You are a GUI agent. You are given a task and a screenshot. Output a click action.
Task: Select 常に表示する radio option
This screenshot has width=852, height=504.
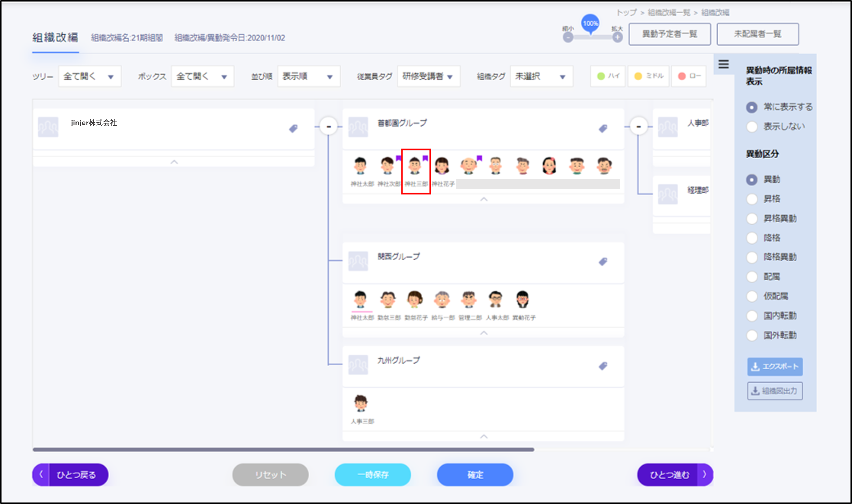coord(752,107)
